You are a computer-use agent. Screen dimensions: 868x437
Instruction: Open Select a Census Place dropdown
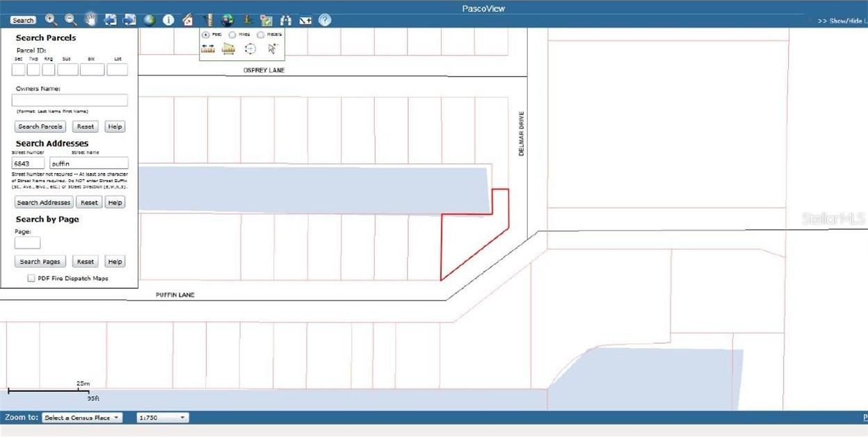pos(82,418)
